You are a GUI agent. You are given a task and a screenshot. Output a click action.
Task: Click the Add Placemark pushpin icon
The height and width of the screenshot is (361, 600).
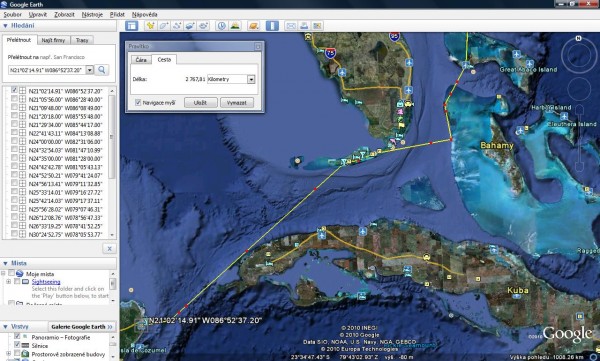click(150, 26)
